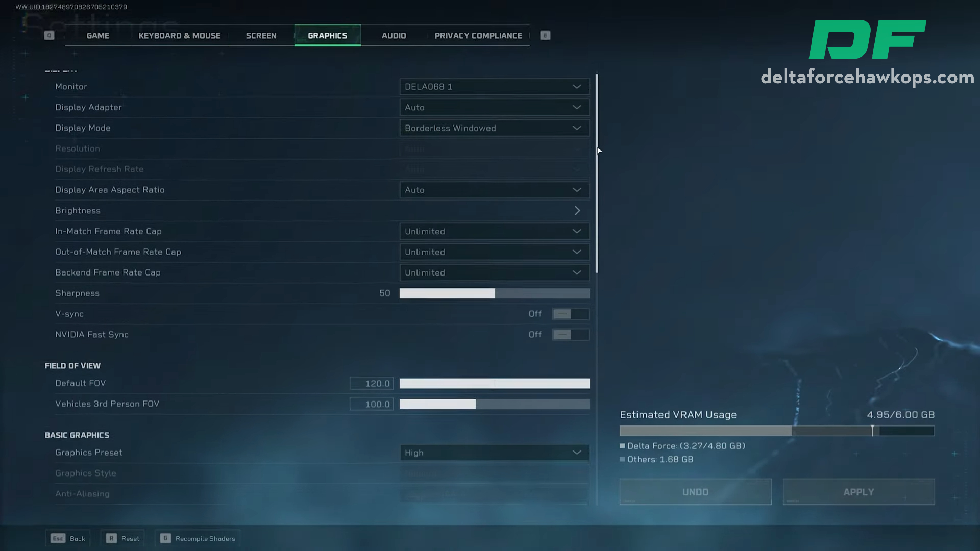Click the PRIVACY COMPLIANCE tab icon
The height and width of the screenshot is (551, 980).
(545, 35)
